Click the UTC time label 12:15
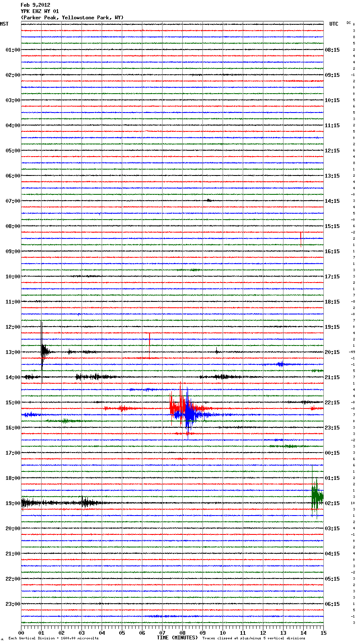The height and width of the screenshot is (644, 357). pos(332,151)
